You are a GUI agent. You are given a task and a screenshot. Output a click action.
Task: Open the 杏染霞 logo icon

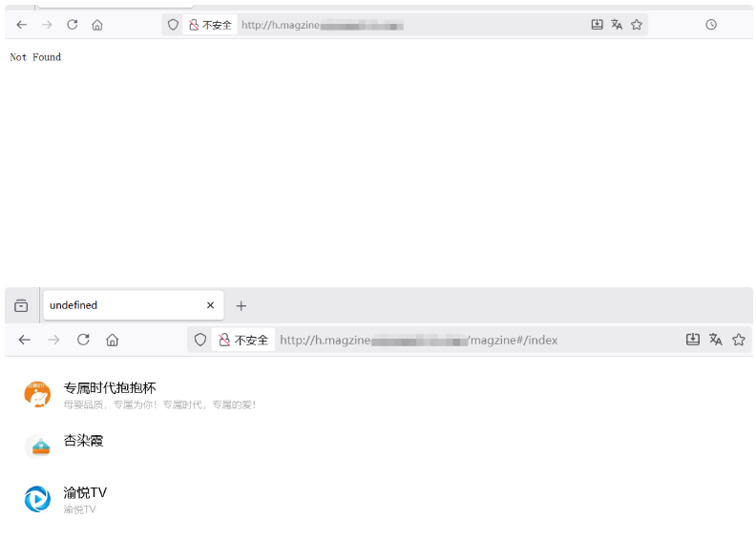pos(37,446)
